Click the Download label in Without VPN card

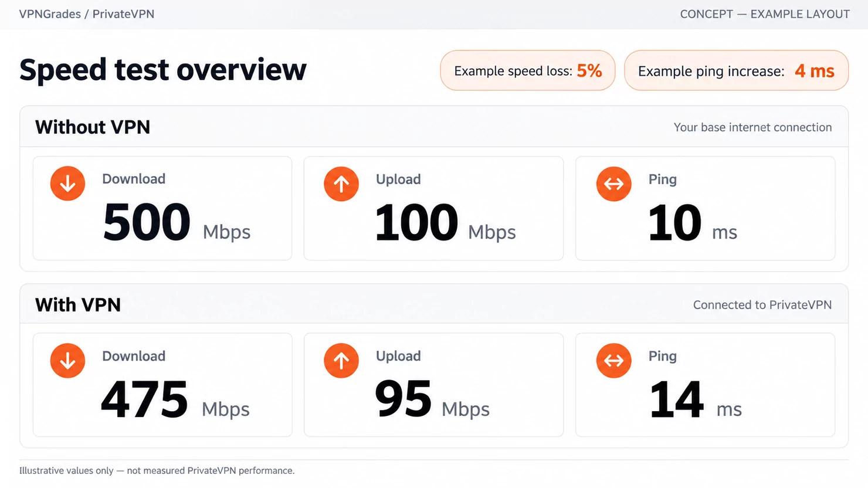134,179
